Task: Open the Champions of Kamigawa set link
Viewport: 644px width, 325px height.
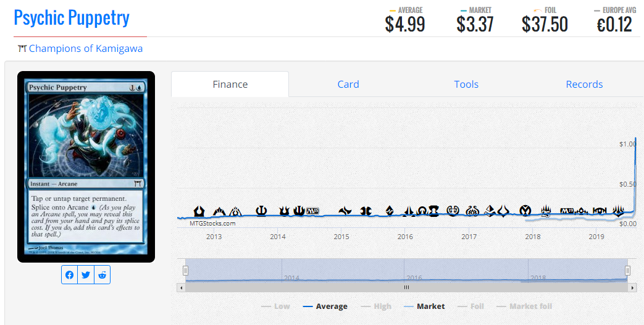Action: coord(85,48)
